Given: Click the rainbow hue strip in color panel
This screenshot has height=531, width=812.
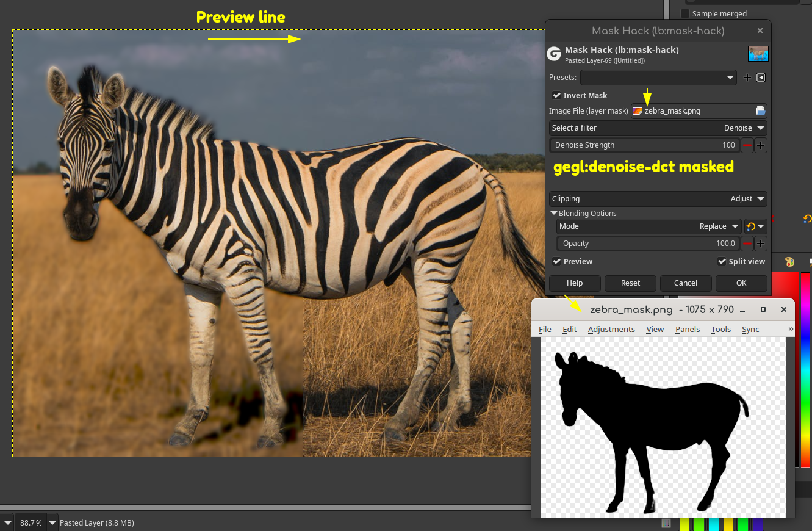Looking at the screenshot, I should 805,369.
